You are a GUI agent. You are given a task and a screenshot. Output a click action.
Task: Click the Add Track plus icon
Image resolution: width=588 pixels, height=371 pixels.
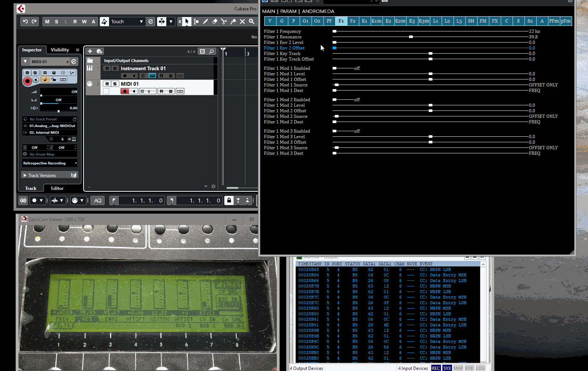click(x=90, y=51)
